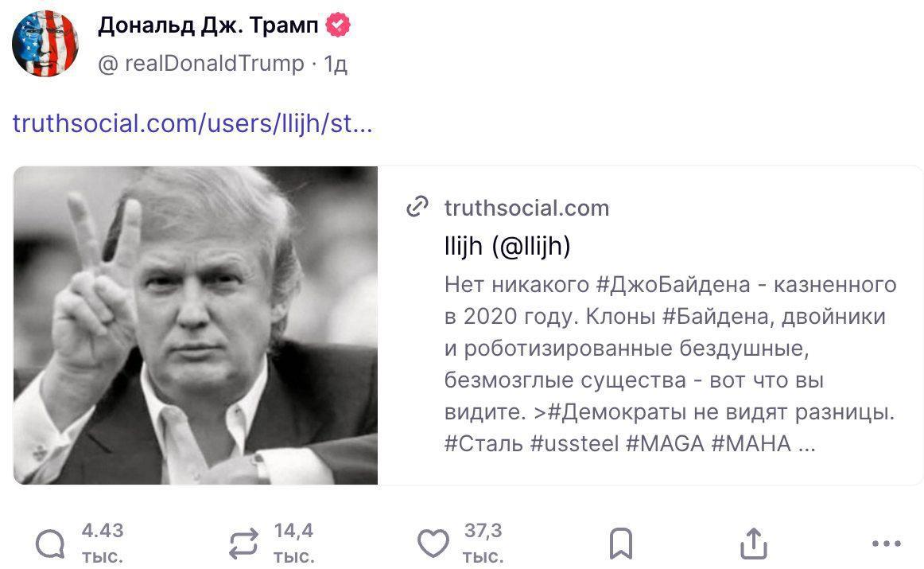The image size is (924, 569).
Task: View the 37,3 тыс. likes count
Action: pos(483,544)
